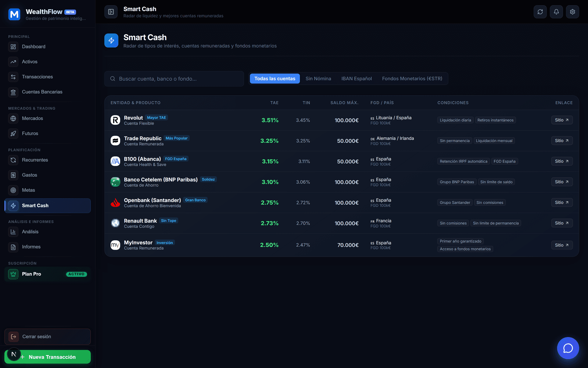
Task: Focus the Buscar cuenta search field
Action: [174, 79]
